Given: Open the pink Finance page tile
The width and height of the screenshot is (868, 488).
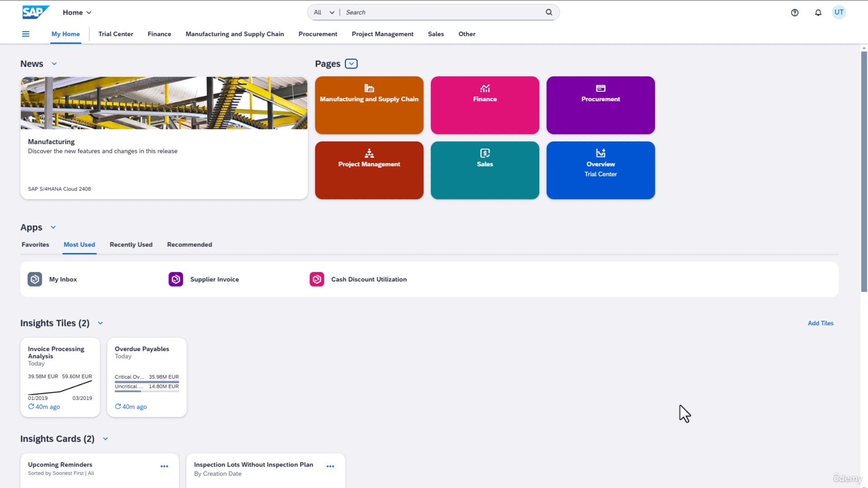Looking at the screenshot, I should 485,105.
